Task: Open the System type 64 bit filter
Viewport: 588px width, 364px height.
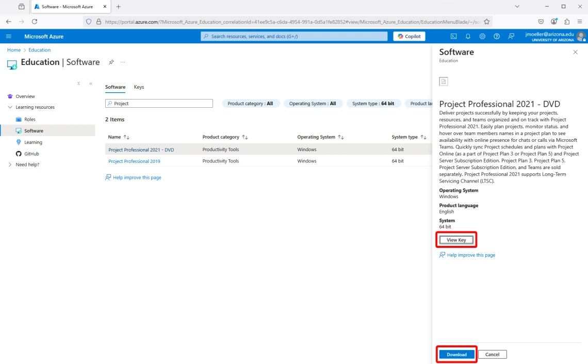Action: (x=373, y=104)
